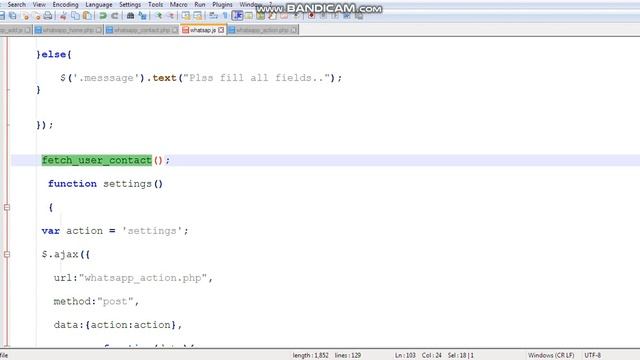Click the lines : 129 status entry

(x=348, y=356)
